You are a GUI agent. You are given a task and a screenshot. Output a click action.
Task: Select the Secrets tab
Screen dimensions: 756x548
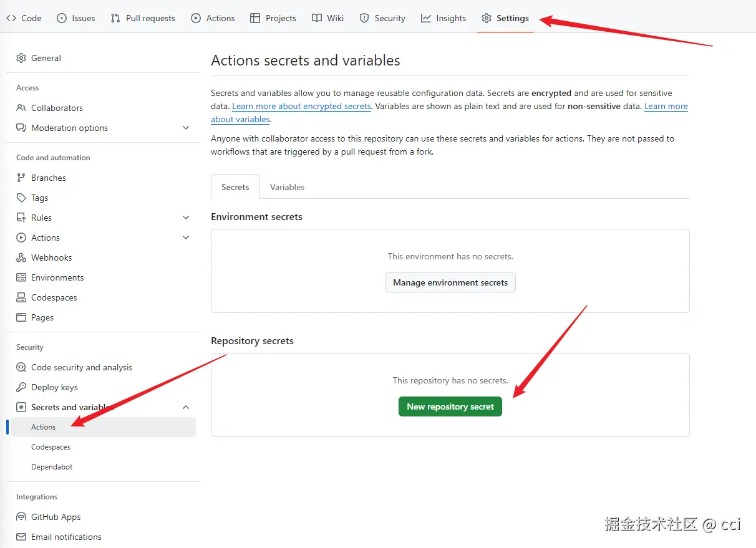[235, 187]
